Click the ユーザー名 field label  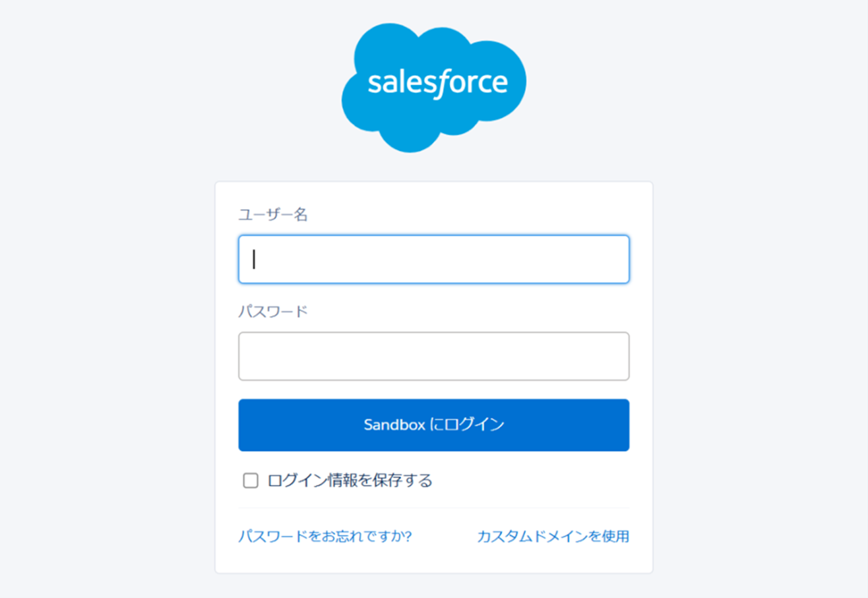[273, 215]
